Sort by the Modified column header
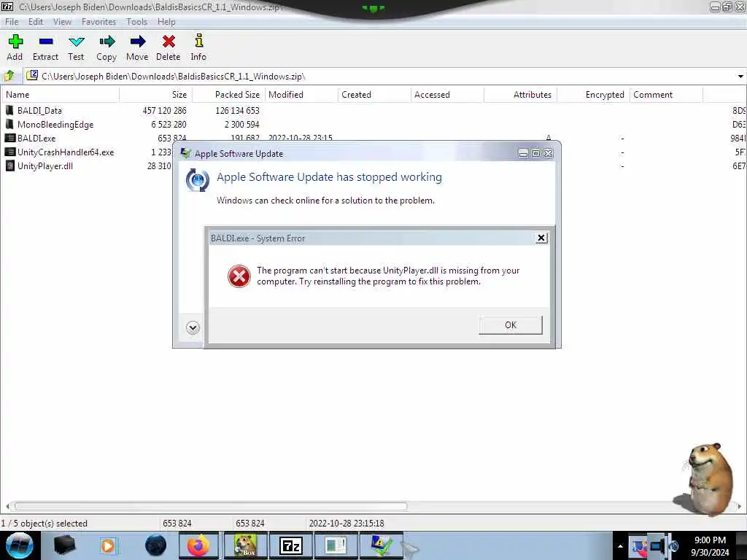Viewport: 747px width, 560px height. click(301, 94)
